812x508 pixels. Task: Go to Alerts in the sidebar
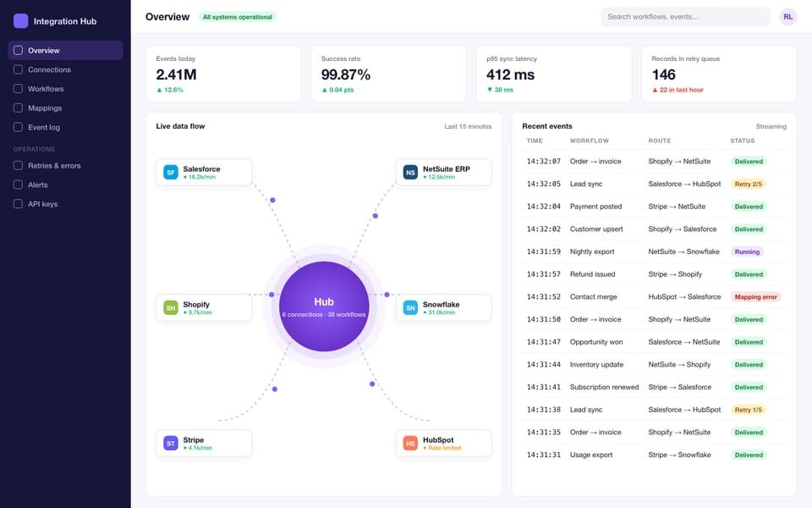(65, 185)
